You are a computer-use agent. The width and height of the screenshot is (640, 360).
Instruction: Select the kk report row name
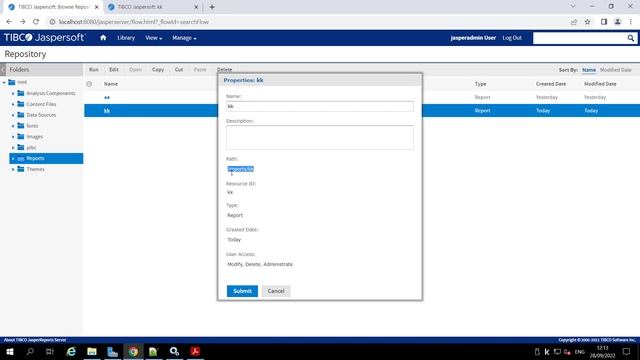[107, 111]
